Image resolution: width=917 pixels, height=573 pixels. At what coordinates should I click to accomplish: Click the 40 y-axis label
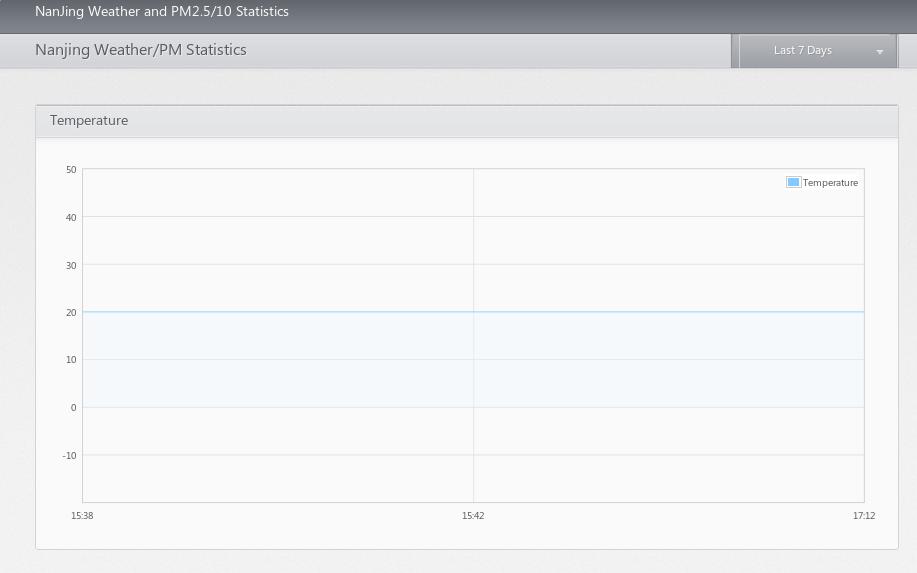point(71,217)
